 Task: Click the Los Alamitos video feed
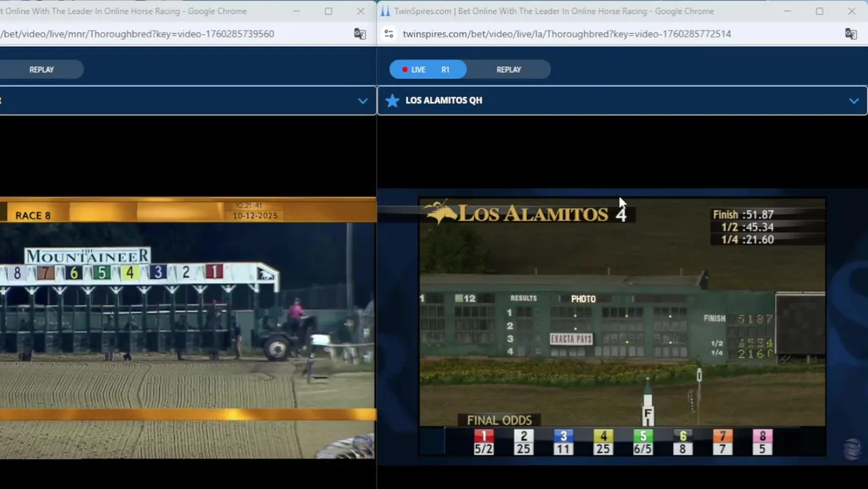coord(622,326)
